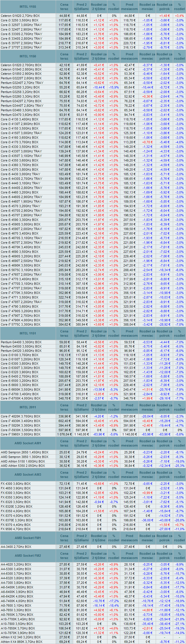Screen dimensions: 186x644
Task: Select A4-3400 2,7GHz BOX name
Action: 16,547
